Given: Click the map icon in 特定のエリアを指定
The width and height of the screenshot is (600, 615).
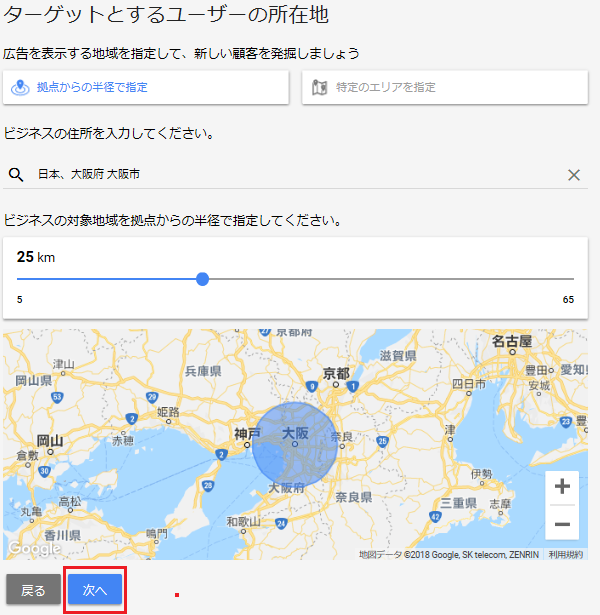Looking at the screenshot, I should point(319,87).
